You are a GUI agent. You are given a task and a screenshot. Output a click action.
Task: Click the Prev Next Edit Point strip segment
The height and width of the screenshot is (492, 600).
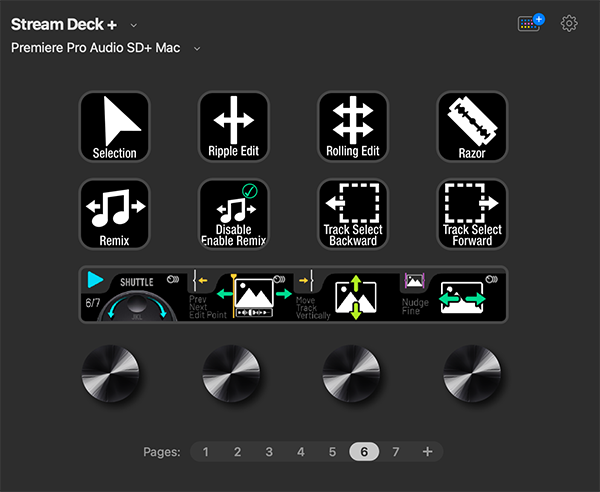pyautogui.click(x=240, y=295)
